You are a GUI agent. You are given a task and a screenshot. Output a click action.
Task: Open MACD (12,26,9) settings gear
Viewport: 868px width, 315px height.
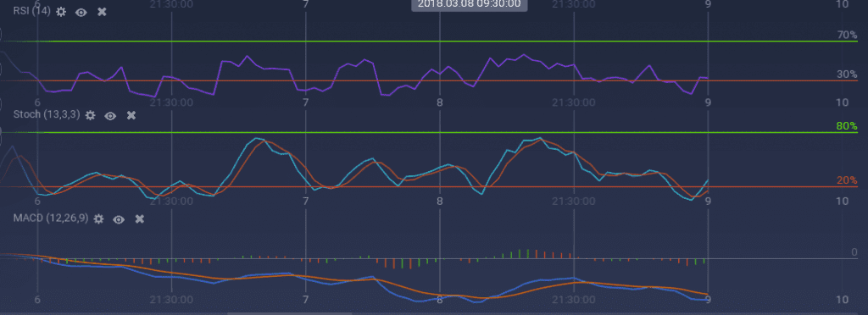click(x=98, y=218)
